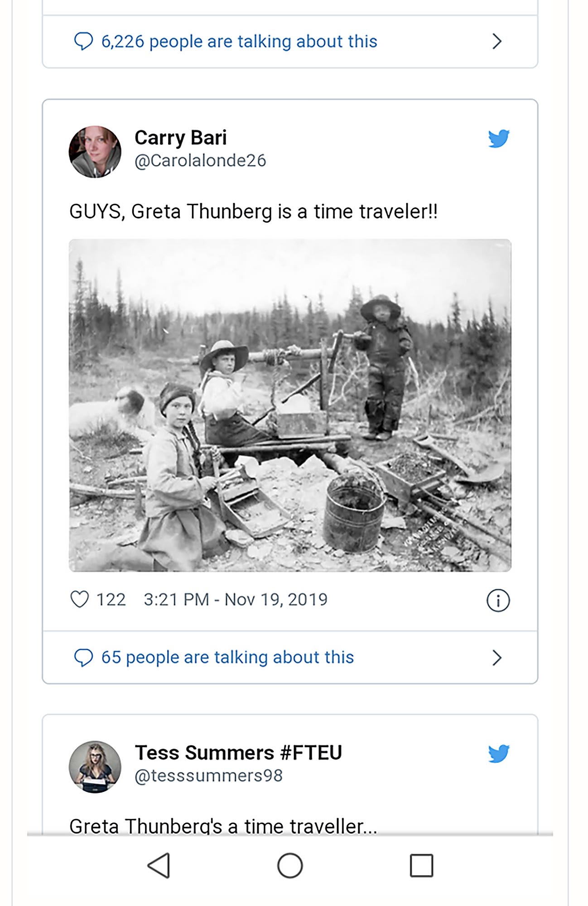Viewport: 588px width, 906px height.
Task: Tap speech bubble beside 6,226 people talking
Action: (83, 41)
